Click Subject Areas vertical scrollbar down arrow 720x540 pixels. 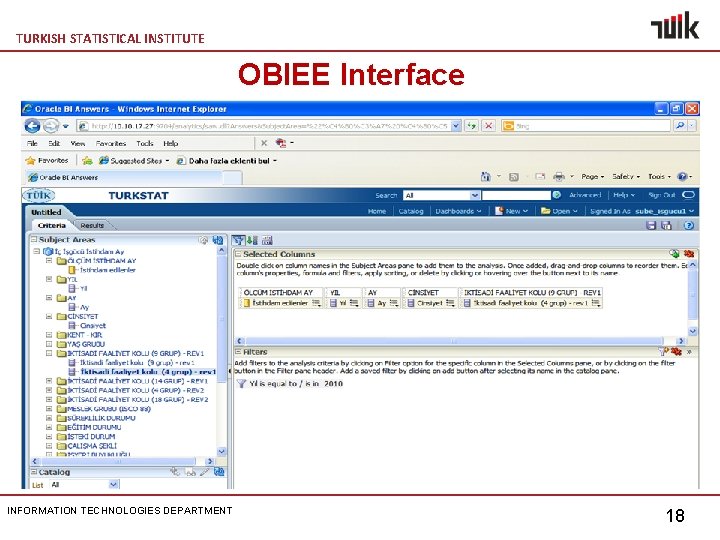click(x=222, y=451)
